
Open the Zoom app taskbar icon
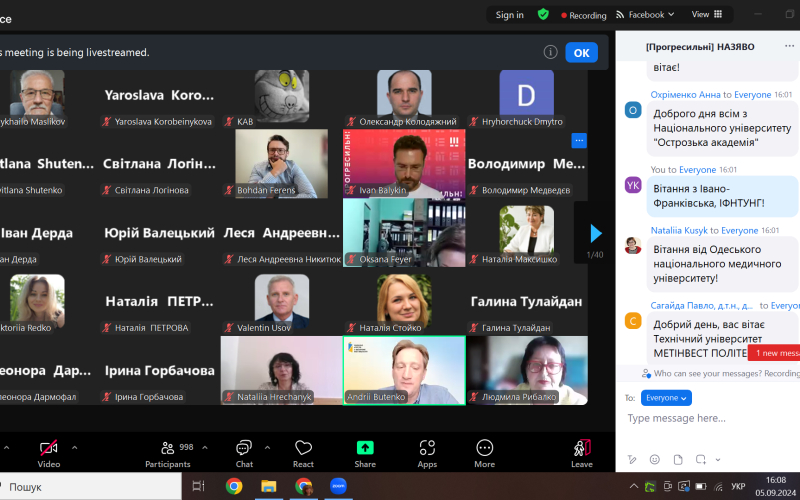tap(338, 486)
